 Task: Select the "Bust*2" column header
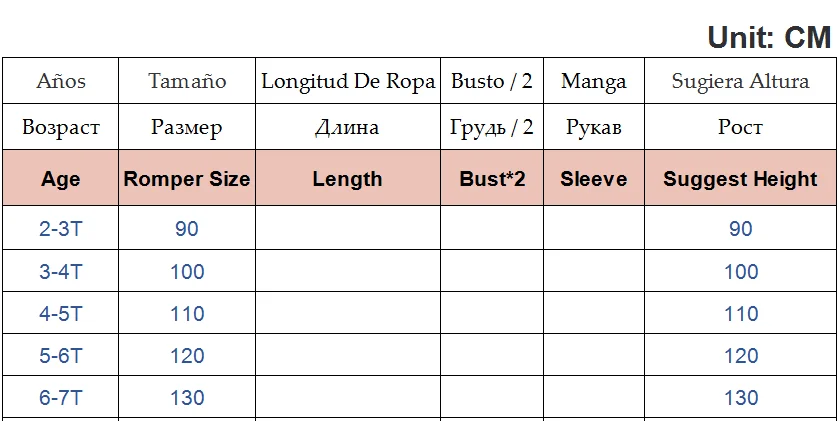(x=492, y=179)
